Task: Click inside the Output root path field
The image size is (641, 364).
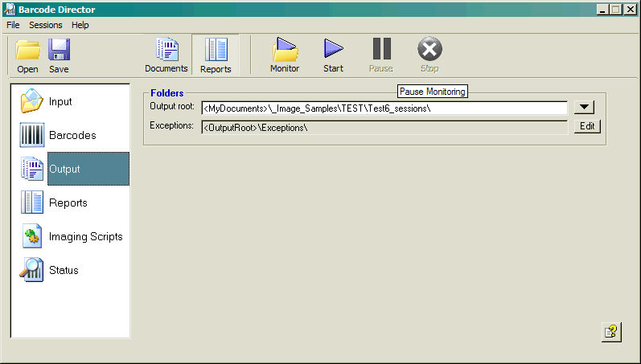Action: 384,108
